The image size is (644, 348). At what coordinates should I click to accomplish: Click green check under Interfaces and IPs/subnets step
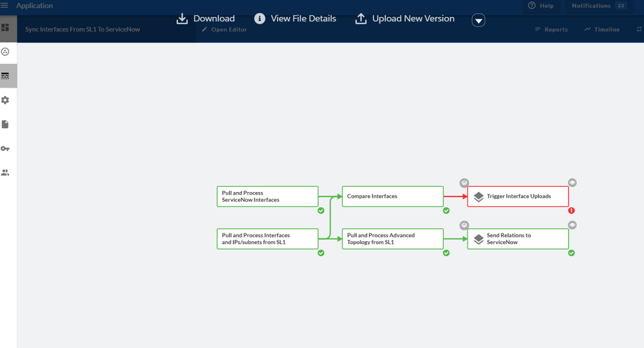321,253
